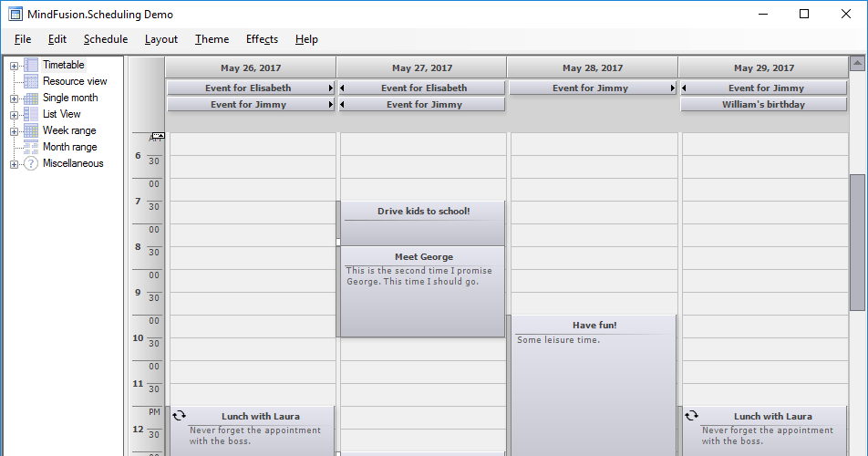Click the Week range grid icon
868x456 pixels.
coord(31,130)
